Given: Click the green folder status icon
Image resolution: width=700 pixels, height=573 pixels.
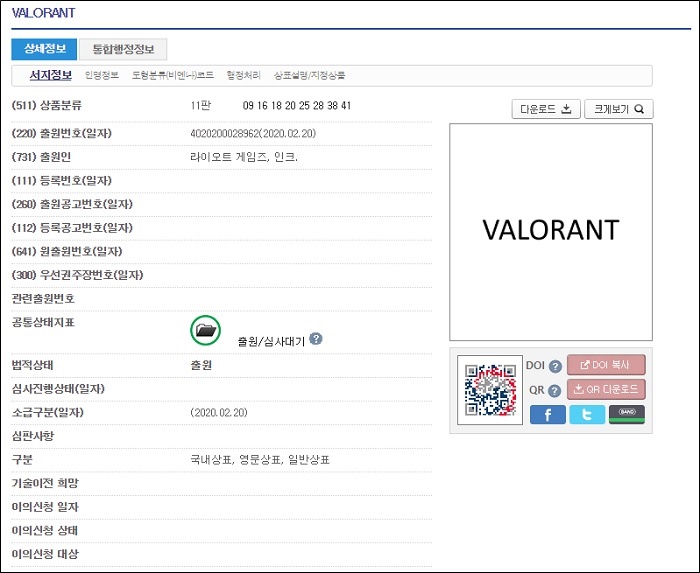Looking at the screenshot, I should 205,330.
